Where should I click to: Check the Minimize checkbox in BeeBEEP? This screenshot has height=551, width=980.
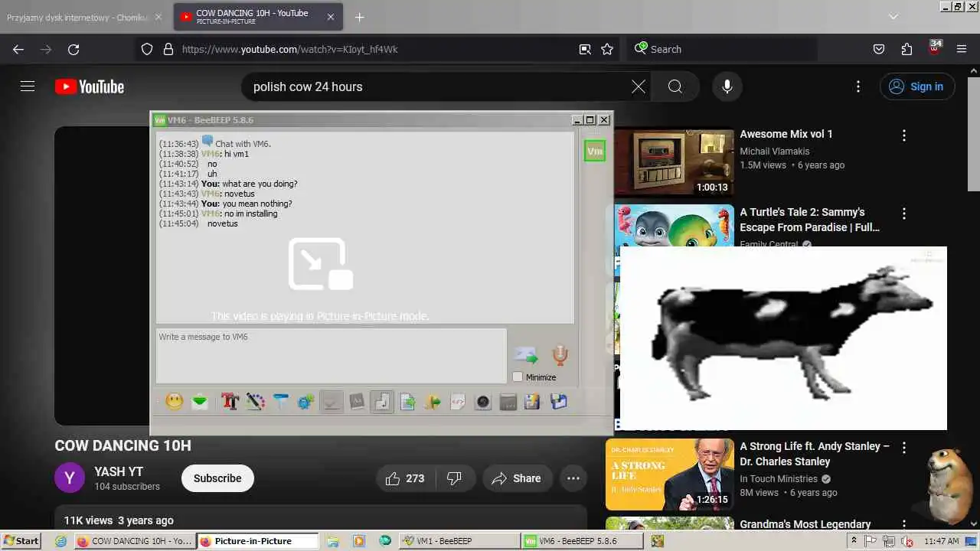tap(518, 377)
